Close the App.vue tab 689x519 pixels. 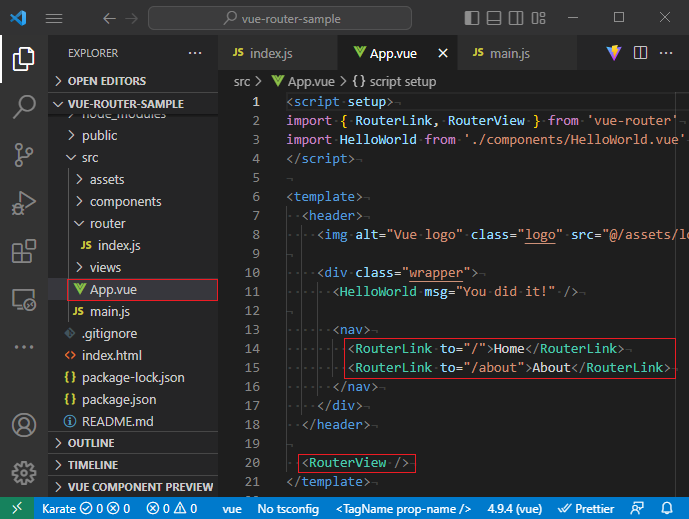(443, 53)
